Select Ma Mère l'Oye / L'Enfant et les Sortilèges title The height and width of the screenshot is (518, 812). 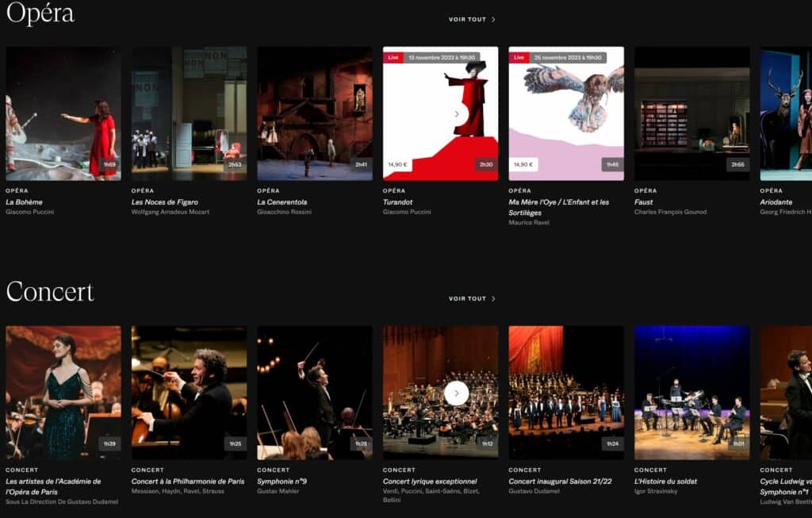tap(559, 207)
